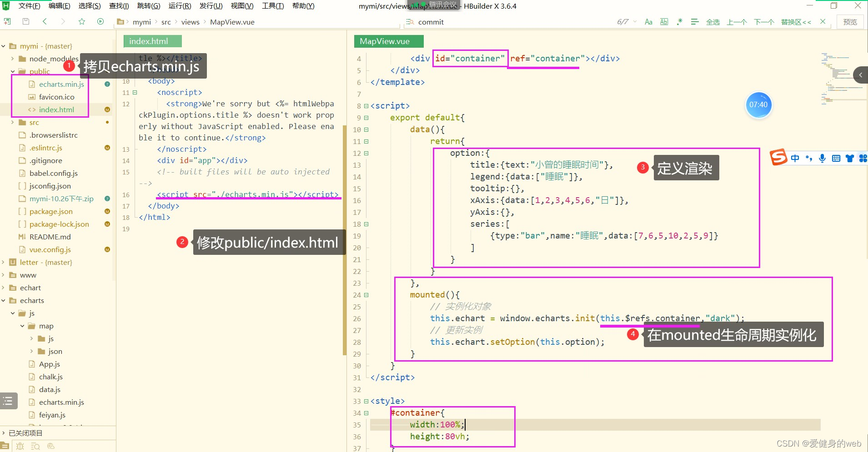Collapse the echarts project
The width and height of the screenshot is (868, 452).
tap(4, 300)
